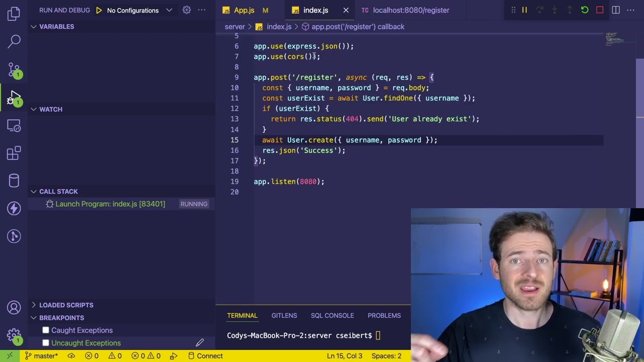Click line number 15 in gutter
Image resolution: width=644 pixels, height=362 pixels.
click(234, 140)
